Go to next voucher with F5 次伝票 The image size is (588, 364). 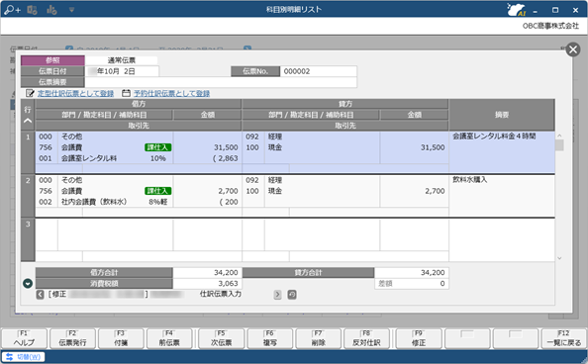click(222, 338)
